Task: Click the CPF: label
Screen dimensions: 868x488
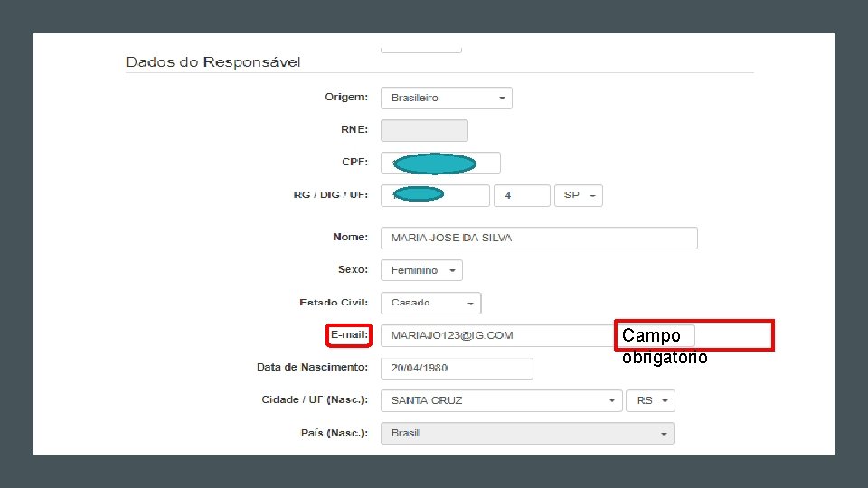Action: [x=354, y=162]
